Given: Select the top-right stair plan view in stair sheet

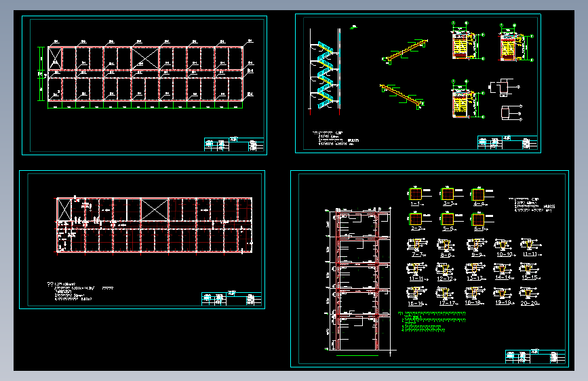Looking at the screenshot, I should coord(516,43).
